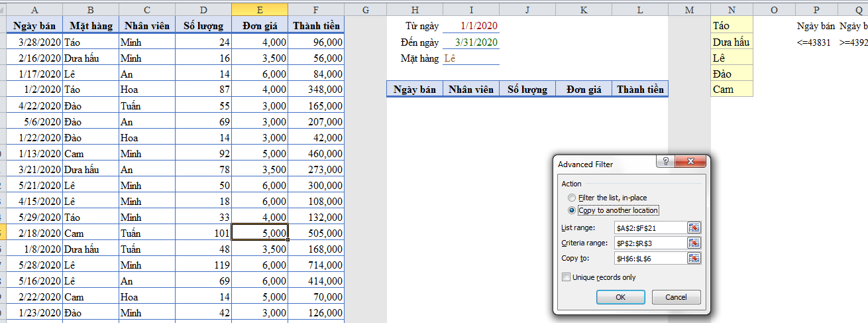This screenshot has width=868, height=323.
Task: Click inside the Criteria range field
Action: coord(649,243)
